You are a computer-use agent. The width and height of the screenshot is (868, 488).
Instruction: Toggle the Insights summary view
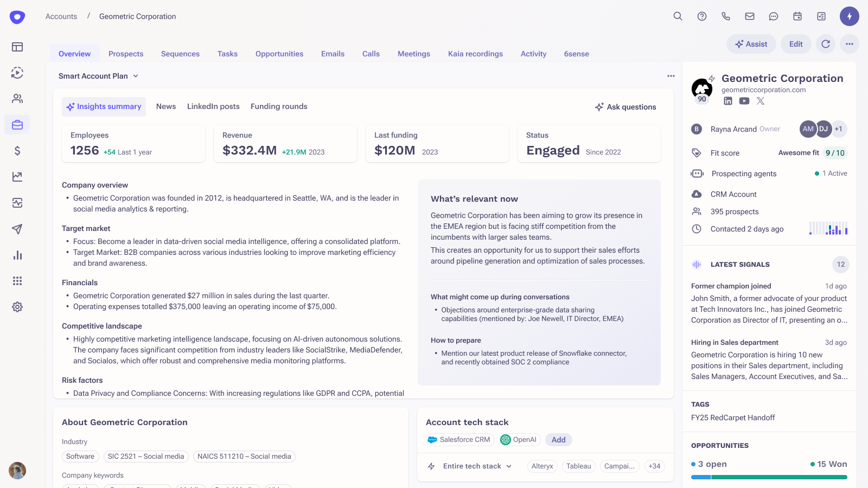pyautogui.click(x=104, y=106)
